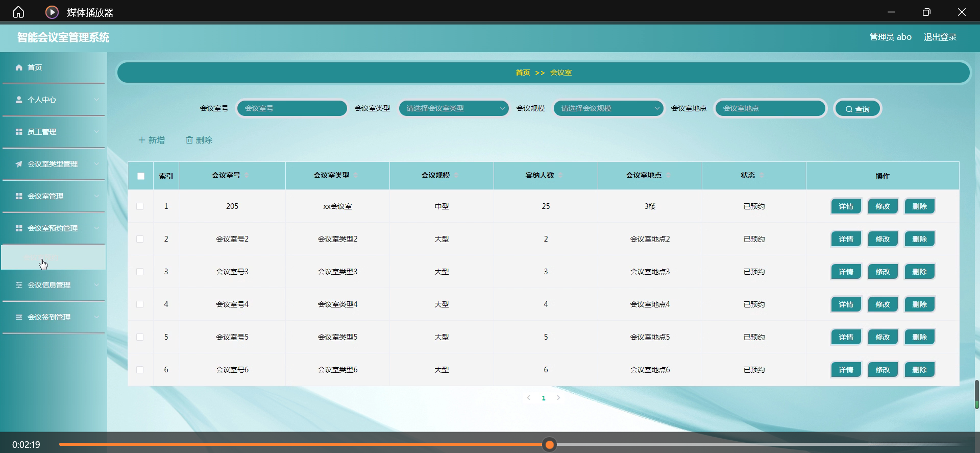This screenshot has height=453, width=980.
Task: Check the 会议室号4 row checkbox
Action: (140, 304)
